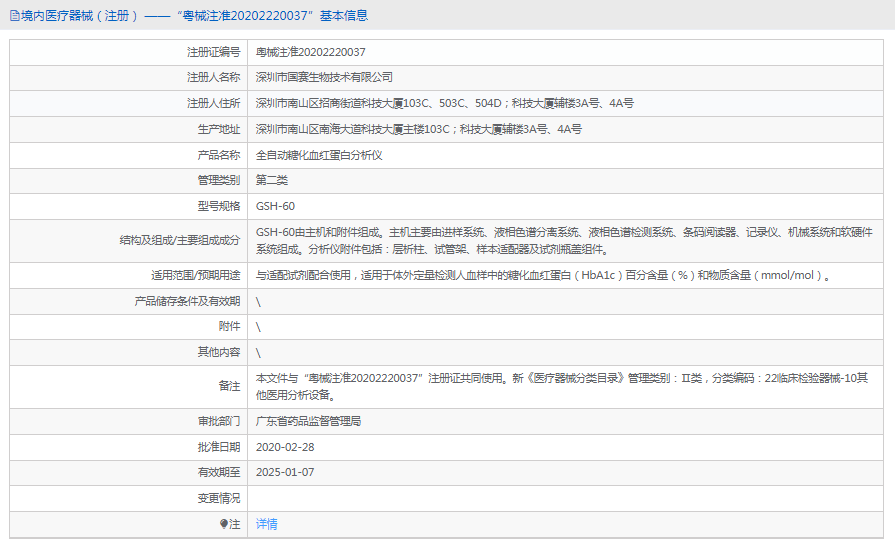The height and width of the screenshot is (544, 895).
Task: Click the 产品名称 label
Action: pos(219,155)
